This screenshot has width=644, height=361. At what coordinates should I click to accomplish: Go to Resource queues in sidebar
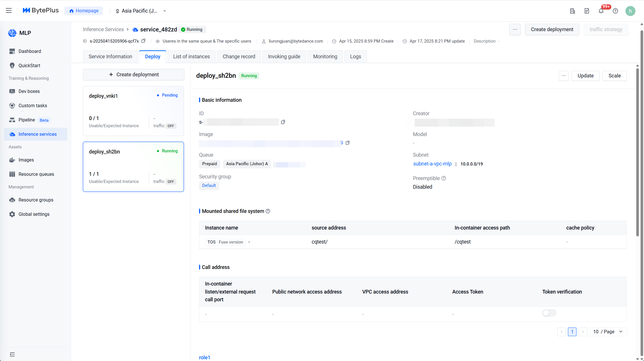pos(36,174)
